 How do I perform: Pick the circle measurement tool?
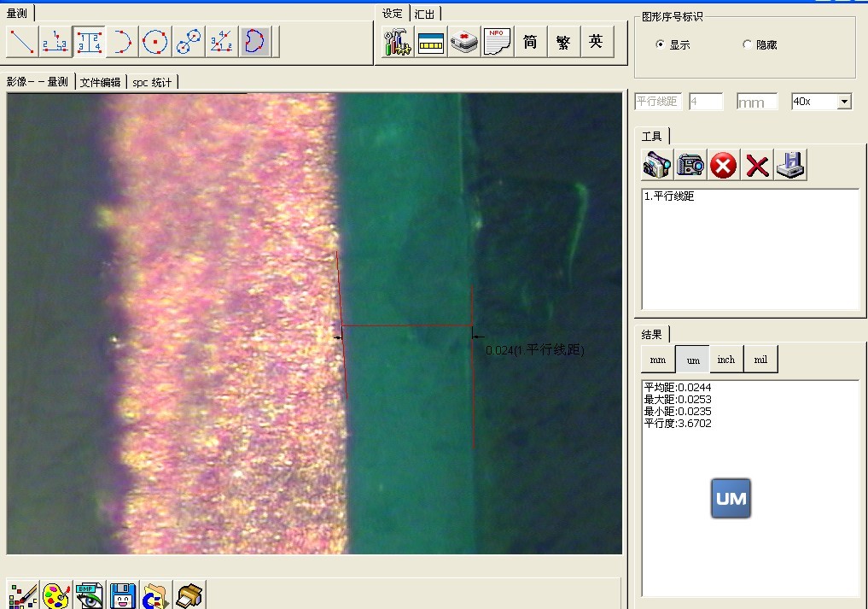point(155,41)
